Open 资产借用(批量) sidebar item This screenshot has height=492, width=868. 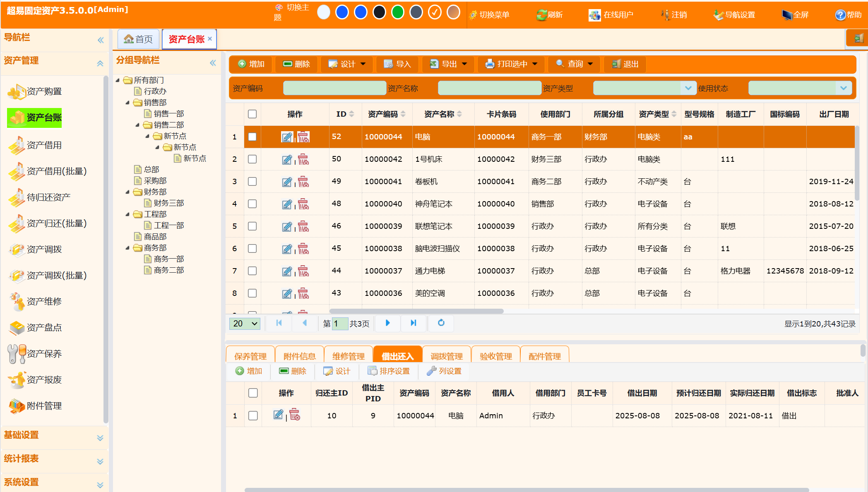point(48,171)
